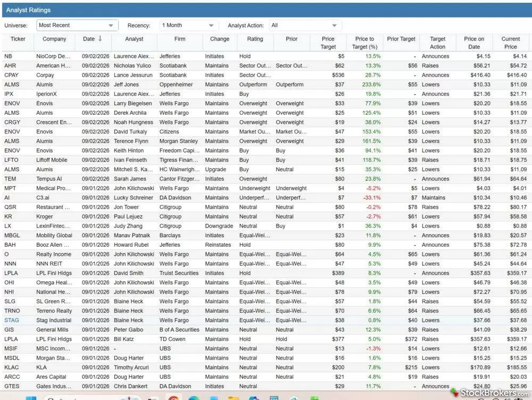Image resolution: width=532 pixels, height=400 pixels.
Task: Click the $536 price target cell
Action: point(338,75)
